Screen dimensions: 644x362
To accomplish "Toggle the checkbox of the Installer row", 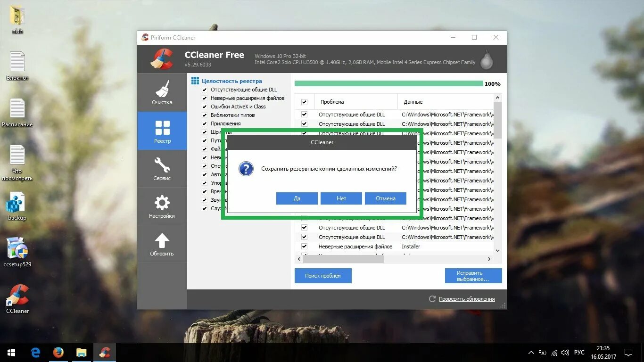I will click(304, 247).
